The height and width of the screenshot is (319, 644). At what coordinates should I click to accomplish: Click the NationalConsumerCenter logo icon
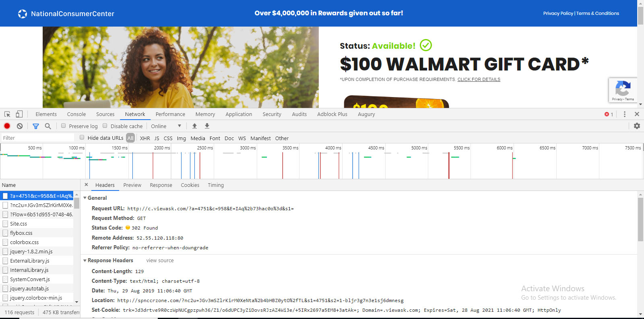[x=23, y=14]
